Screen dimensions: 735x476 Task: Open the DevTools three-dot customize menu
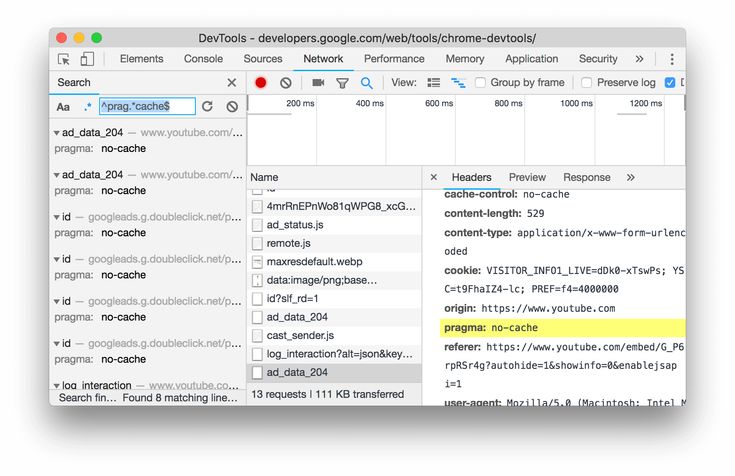[x=672, y=59]
